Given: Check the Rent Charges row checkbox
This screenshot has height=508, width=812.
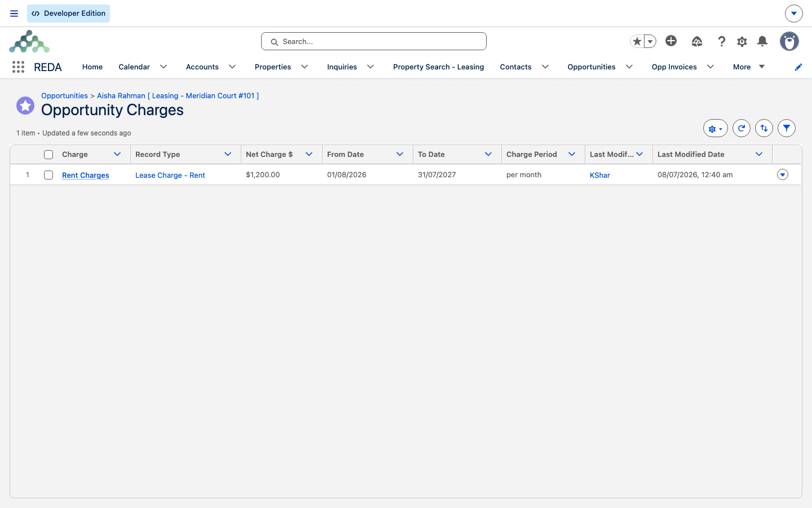Looking at the screenshot, I should tap(48, 175).
